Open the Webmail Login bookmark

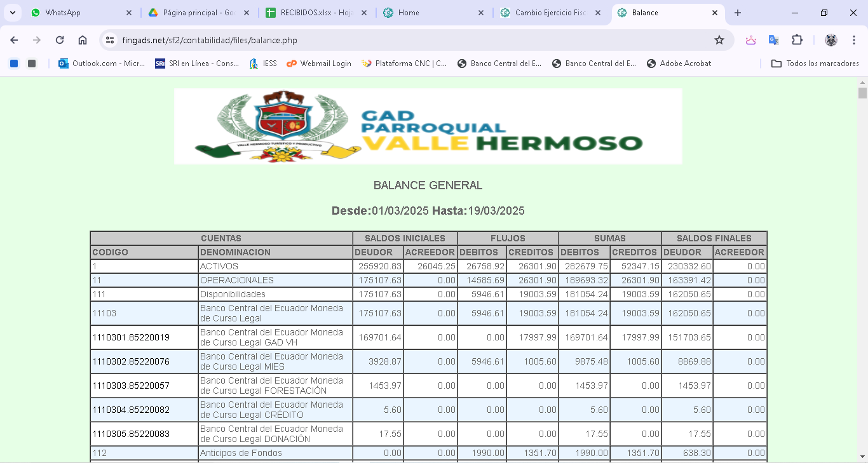pyautogui.click(x=319, y=64)
